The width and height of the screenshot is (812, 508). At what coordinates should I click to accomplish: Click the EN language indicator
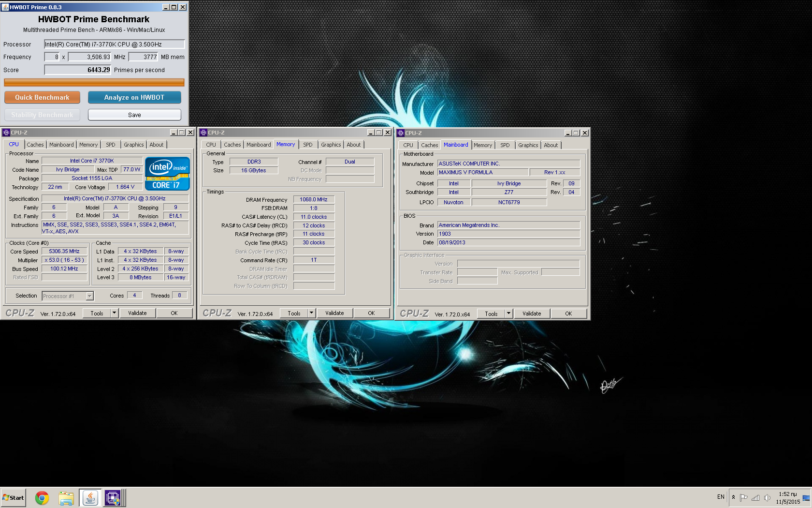point(721,497)
